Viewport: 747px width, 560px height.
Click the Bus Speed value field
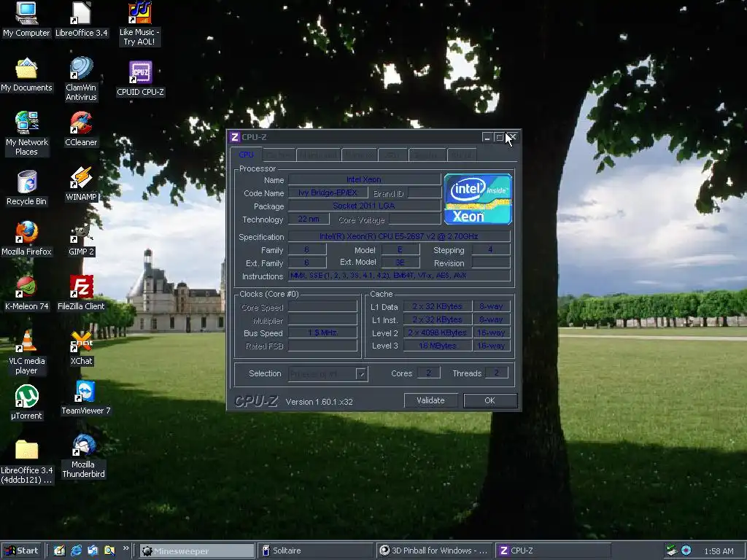[322, 332]
